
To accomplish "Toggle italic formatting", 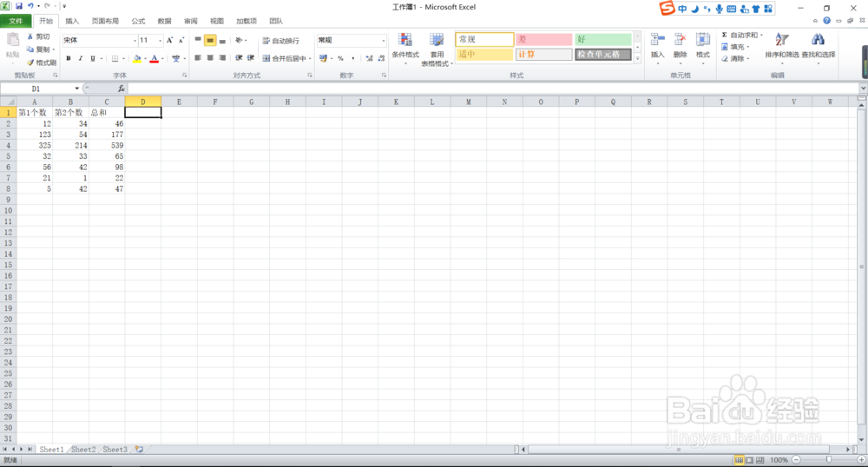I will [x=80, y=58].
